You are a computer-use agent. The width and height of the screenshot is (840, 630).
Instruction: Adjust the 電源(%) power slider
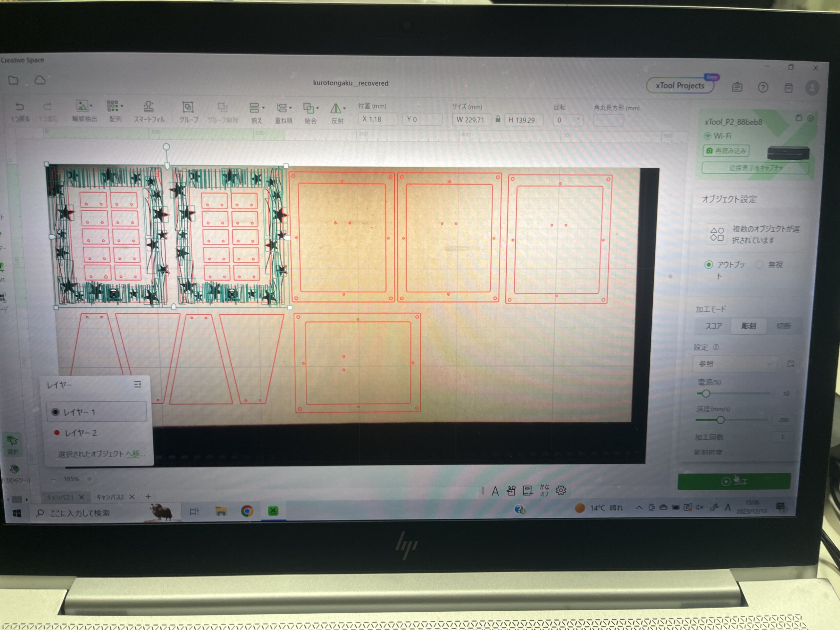pos(705,393)
